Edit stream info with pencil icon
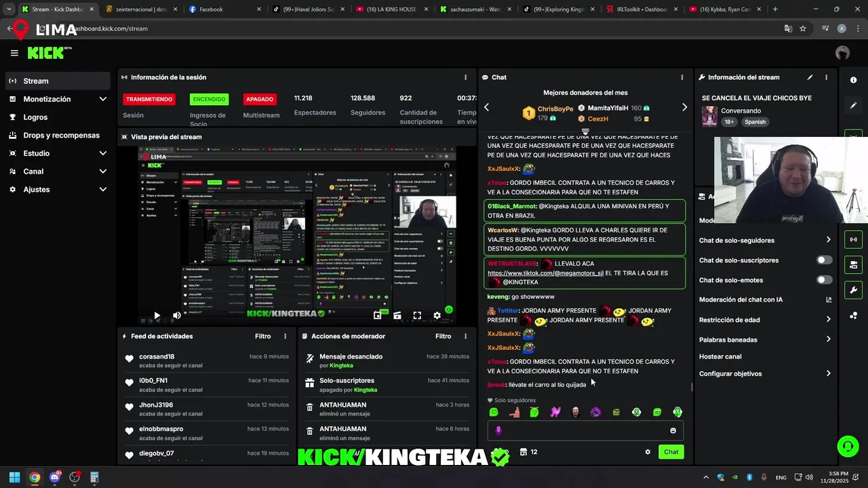 pyautogui.click(x=810, y=77)
